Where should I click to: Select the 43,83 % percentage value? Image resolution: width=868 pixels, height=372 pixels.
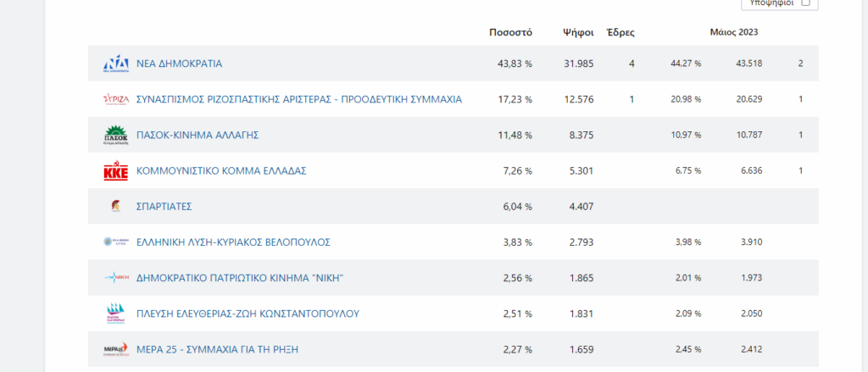point(515,64)
